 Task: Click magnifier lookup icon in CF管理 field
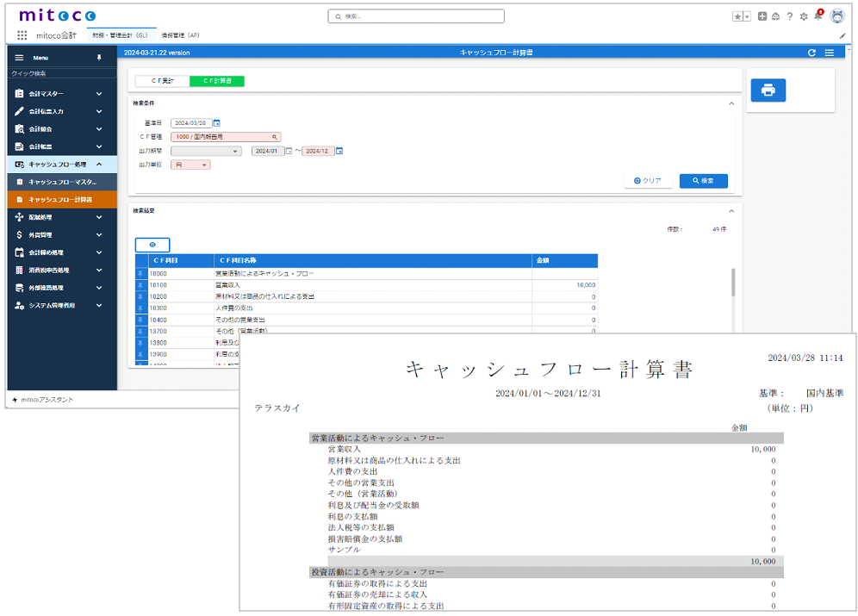[275, 137]
